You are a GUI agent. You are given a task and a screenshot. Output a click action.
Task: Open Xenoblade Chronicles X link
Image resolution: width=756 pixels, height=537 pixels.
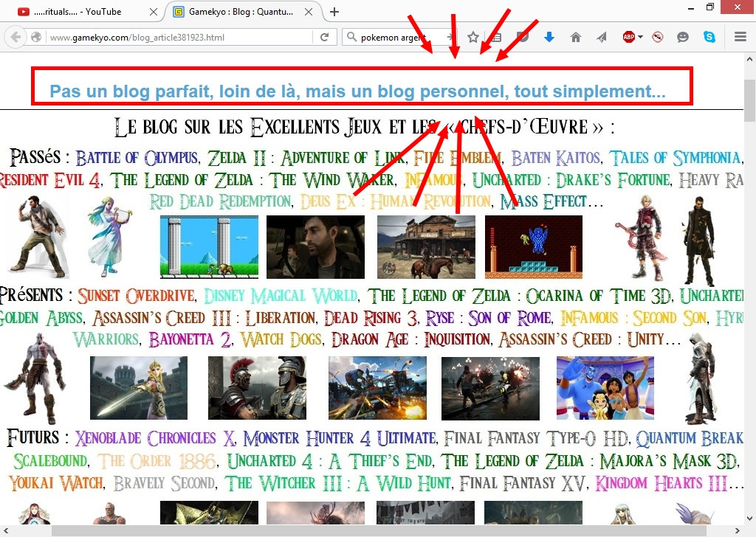click(x=154, y=437)
